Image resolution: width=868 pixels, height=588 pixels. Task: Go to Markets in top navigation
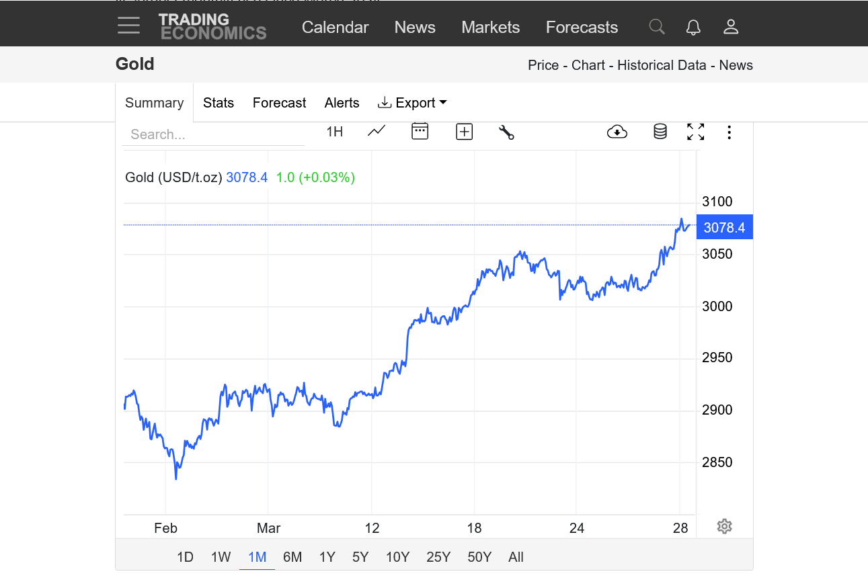[490, 28]
